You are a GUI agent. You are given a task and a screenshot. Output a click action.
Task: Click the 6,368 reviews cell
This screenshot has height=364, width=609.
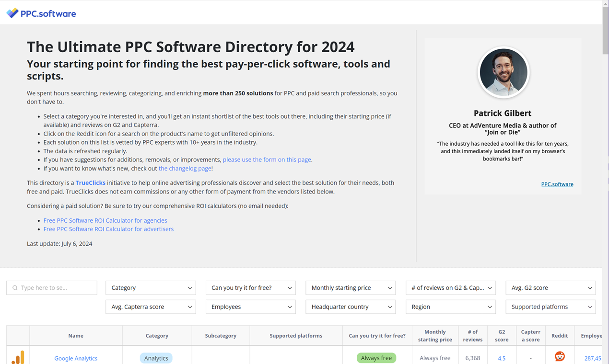click(x=473, y=358)
